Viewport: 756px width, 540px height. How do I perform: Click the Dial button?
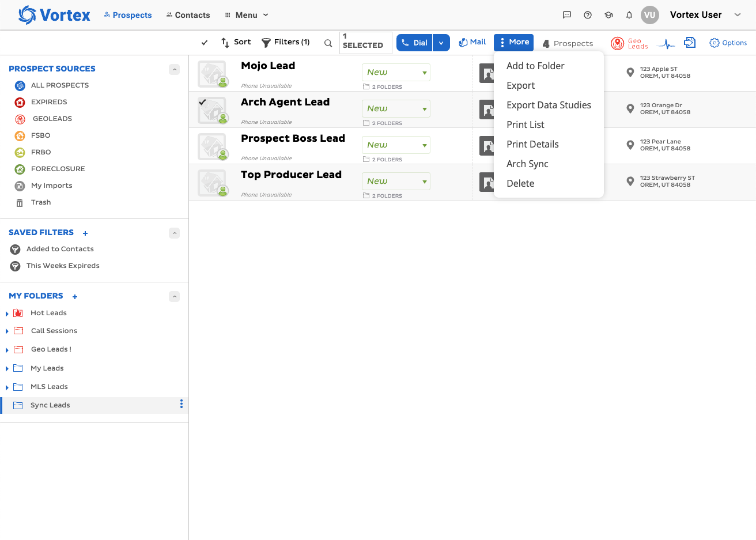pos(414,43)
